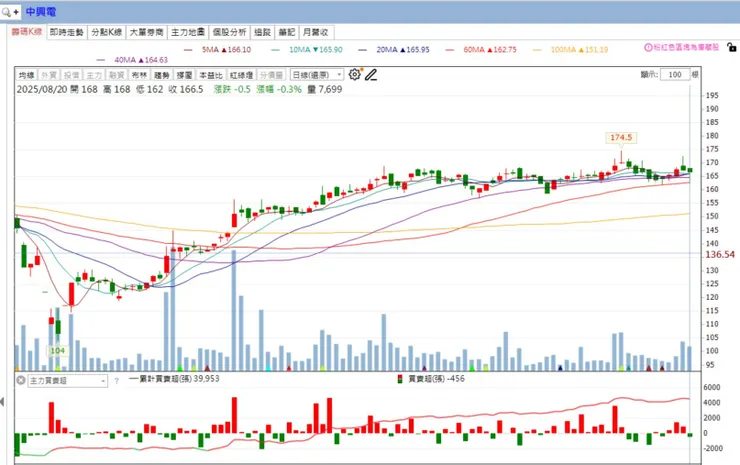The width and height of the screenshot is (740, 465).
Task: Toggle the 布林 bands button
Action: 139,75
